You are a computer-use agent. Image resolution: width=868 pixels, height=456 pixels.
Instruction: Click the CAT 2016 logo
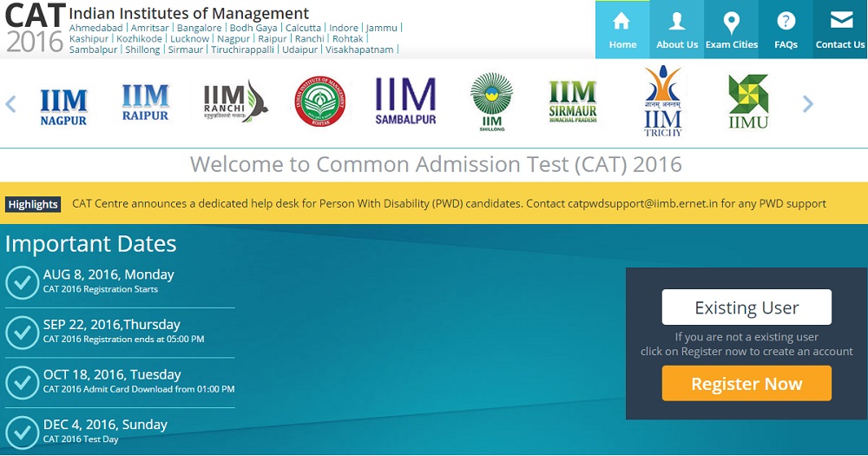click(35, 29)
